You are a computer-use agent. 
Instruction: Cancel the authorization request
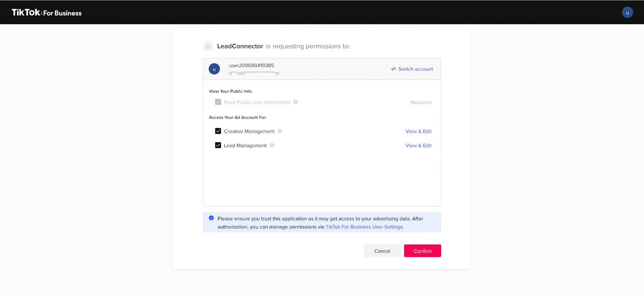[x=382, y=251]
